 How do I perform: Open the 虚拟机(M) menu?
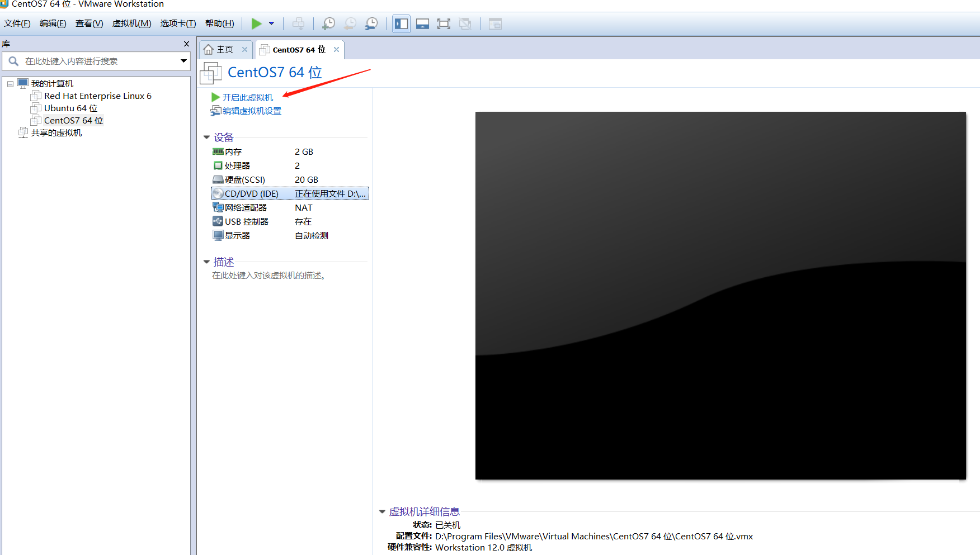132,23
